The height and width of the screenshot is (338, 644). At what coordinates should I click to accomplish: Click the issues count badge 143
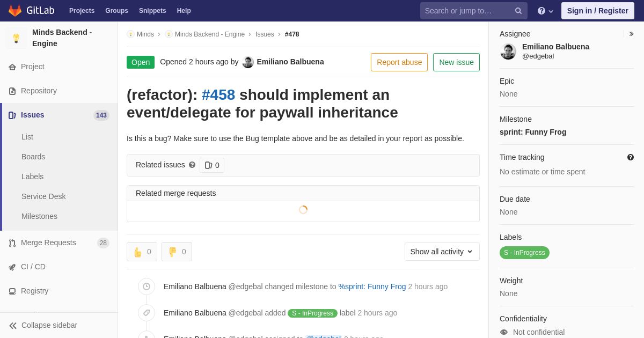pos(101,115)
